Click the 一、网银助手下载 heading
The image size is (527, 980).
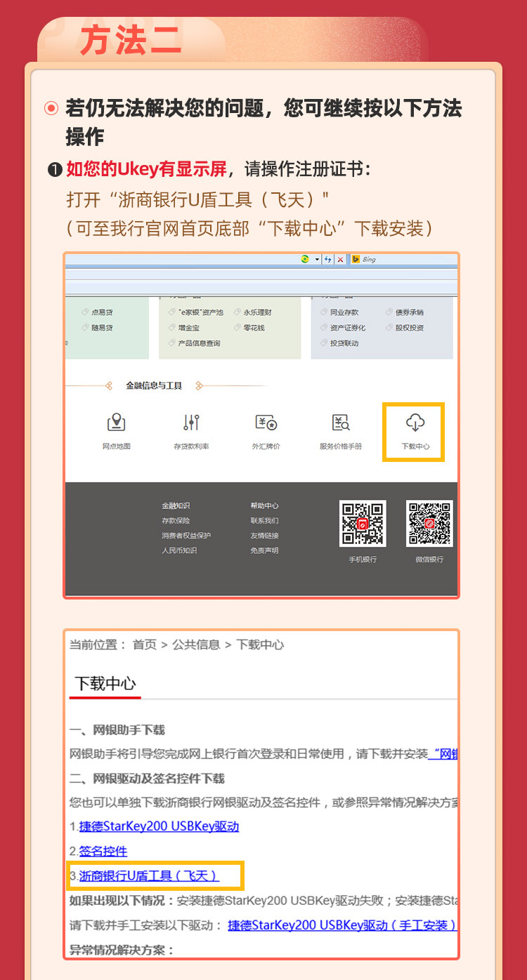click(117, 730)
